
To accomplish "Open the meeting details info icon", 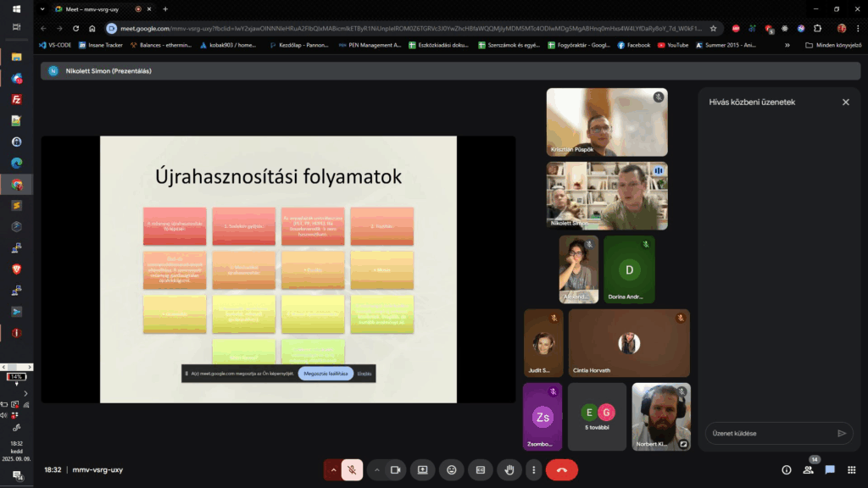I will click(x=786, y=469).
